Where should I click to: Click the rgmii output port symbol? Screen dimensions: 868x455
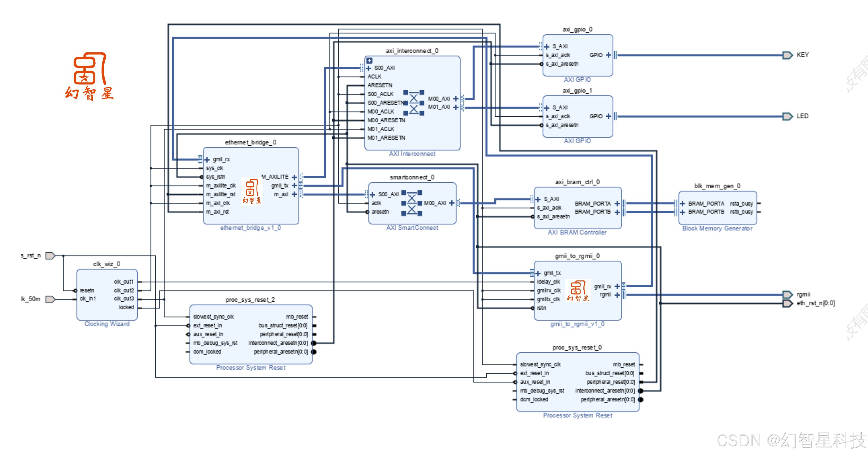[x=787, y=295]
